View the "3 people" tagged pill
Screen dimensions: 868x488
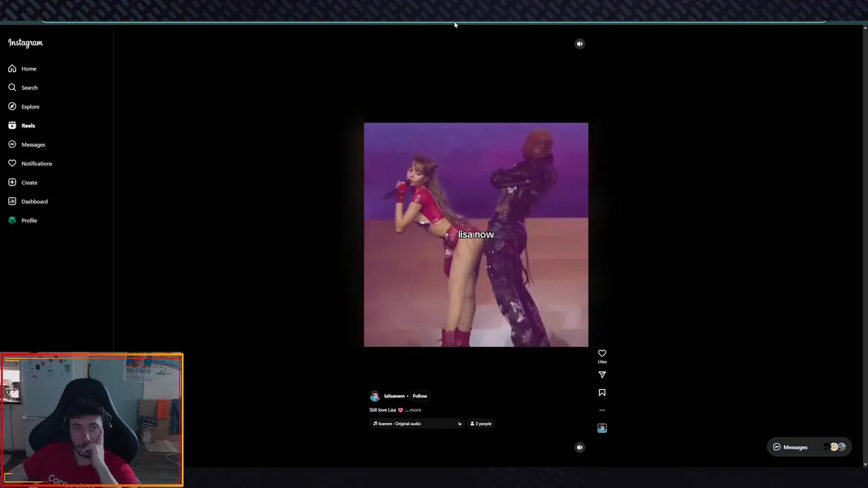pyautogui.click(x=481, y=424)
